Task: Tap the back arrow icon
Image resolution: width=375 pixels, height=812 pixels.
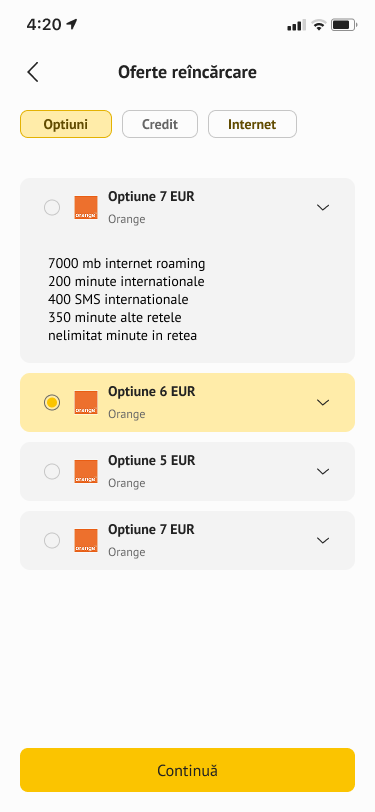Action: point(33,72)
